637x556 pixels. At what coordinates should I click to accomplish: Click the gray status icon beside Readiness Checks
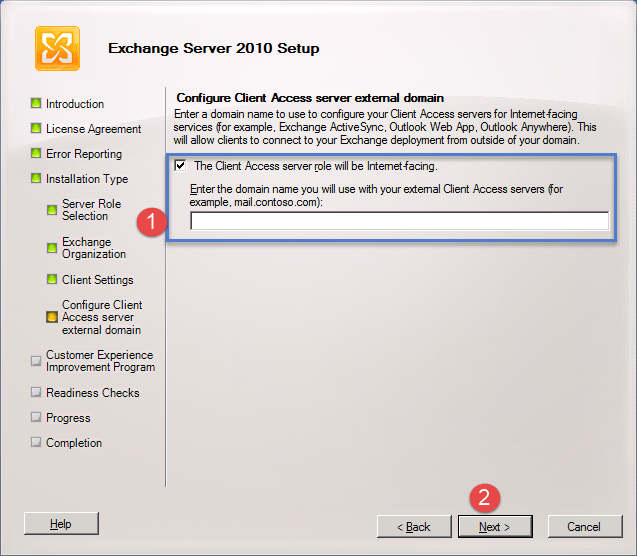[36, 392]
